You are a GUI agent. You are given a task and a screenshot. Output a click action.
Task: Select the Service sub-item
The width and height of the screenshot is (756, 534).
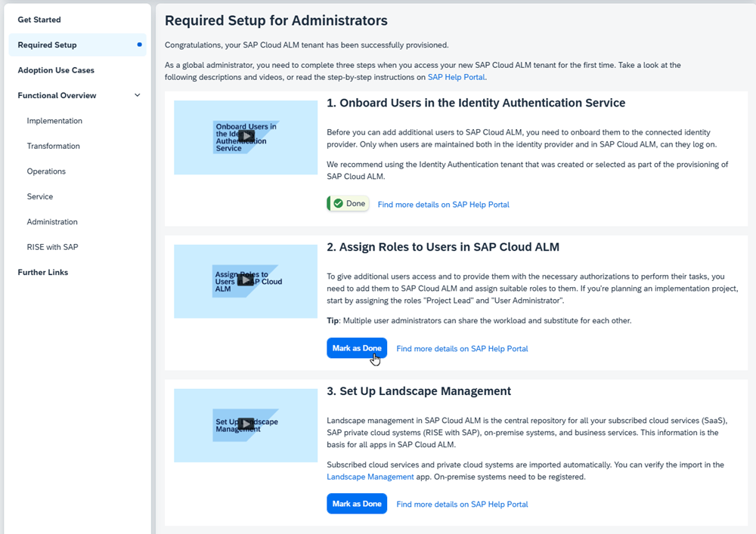(40, 197)
